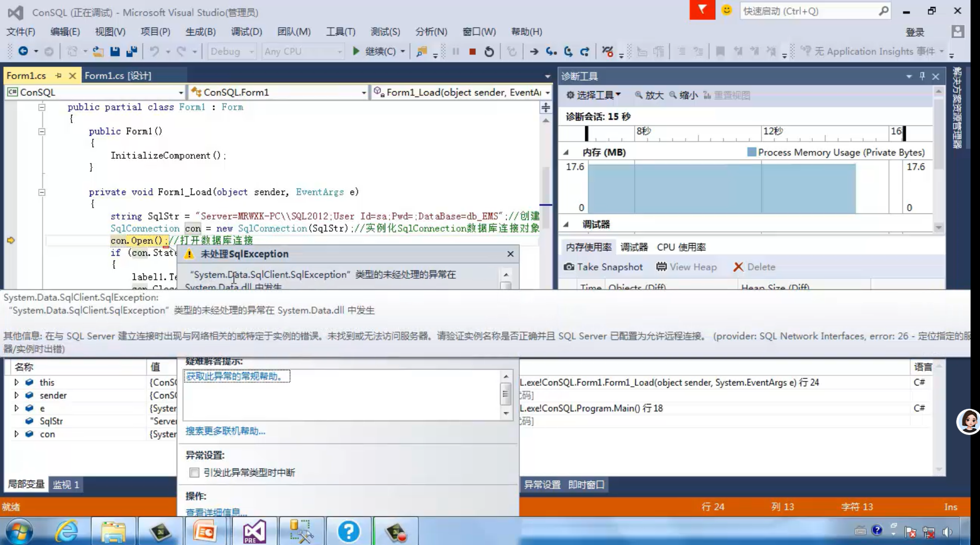This screenshot has height=545, width=980.
Task: Click the Step Out icon
Action: pos(585,51)
